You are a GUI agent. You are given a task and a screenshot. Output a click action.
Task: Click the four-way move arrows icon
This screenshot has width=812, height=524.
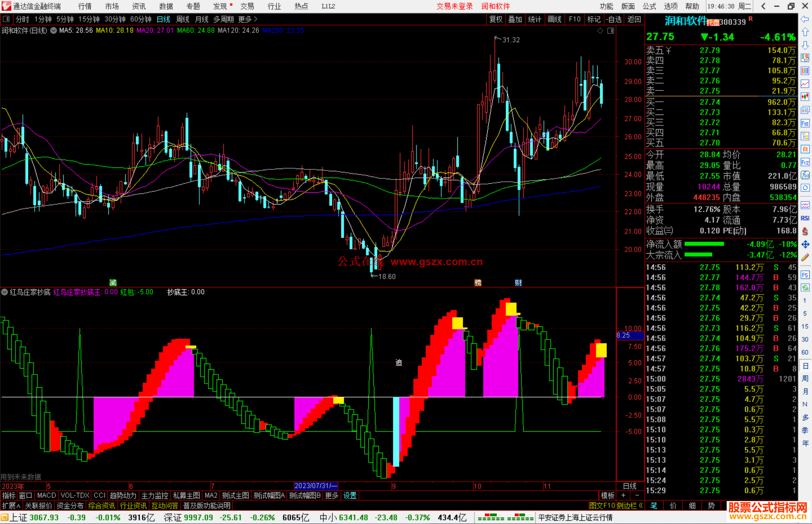click(x=805, y=245)
